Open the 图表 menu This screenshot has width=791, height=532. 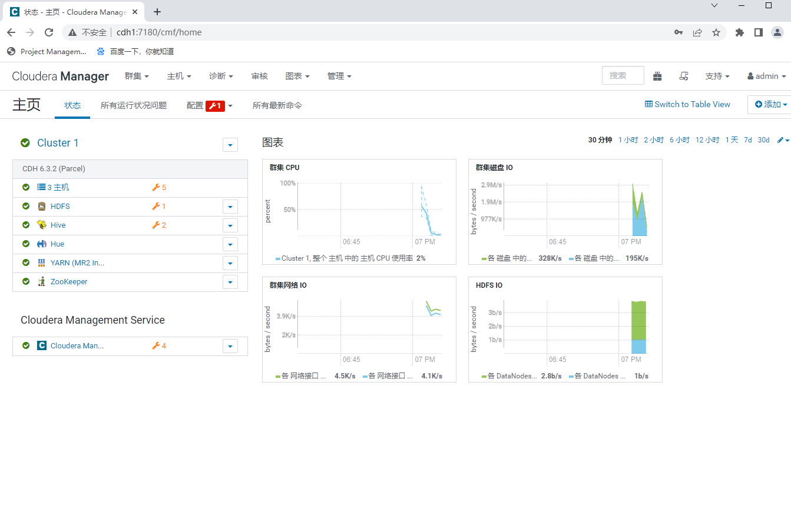pyautogui.click(x=297, y=76)
